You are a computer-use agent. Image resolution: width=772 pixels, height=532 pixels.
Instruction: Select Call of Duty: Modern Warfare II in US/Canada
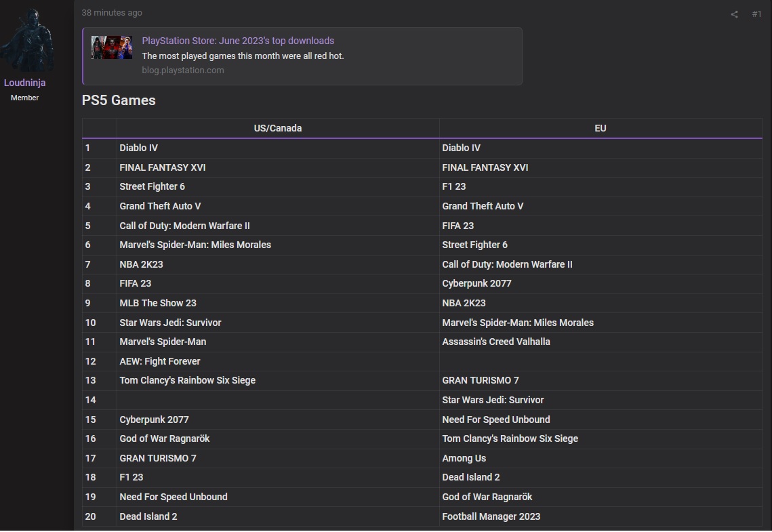pyautogui.click(x=184, y=226)
